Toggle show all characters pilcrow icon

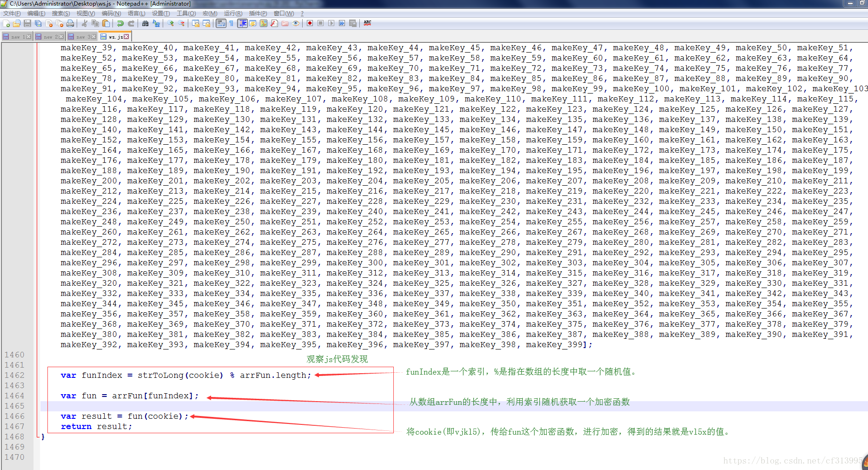231,23
